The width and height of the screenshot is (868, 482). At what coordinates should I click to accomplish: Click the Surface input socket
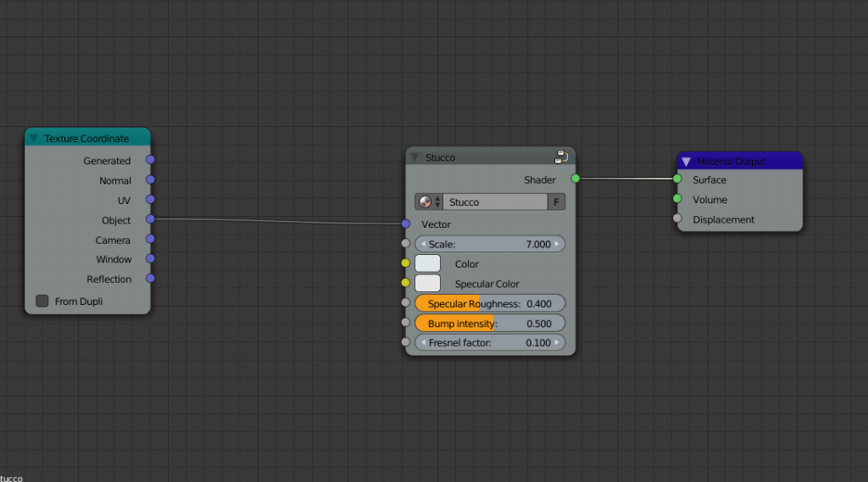(x=677, y=179)
